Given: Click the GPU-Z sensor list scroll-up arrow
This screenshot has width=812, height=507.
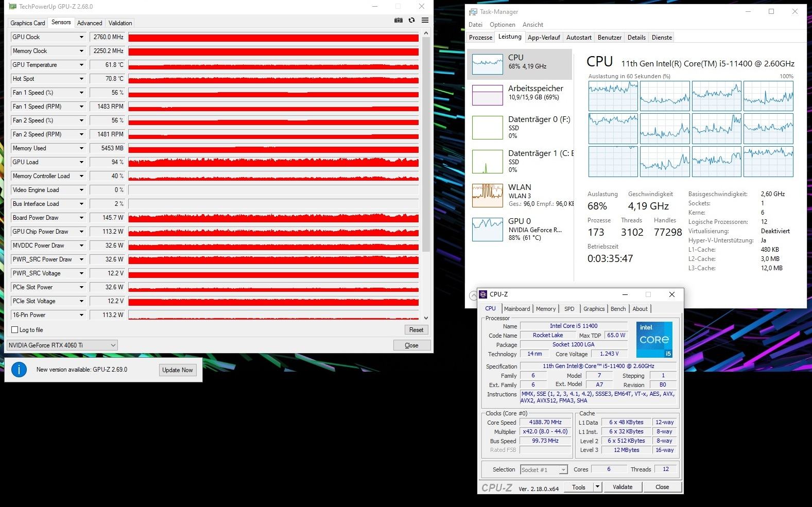Looking at the screenshot, I should point(426,33).
